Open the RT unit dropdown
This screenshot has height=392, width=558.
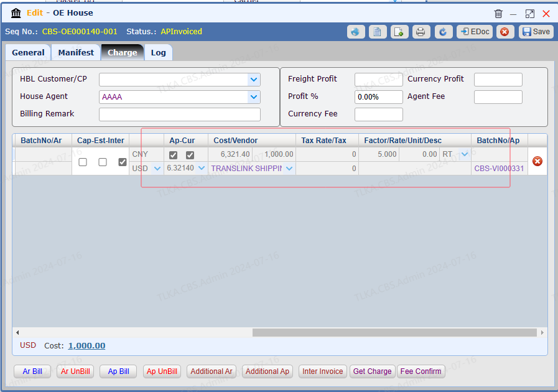click(x=465, y=154)
